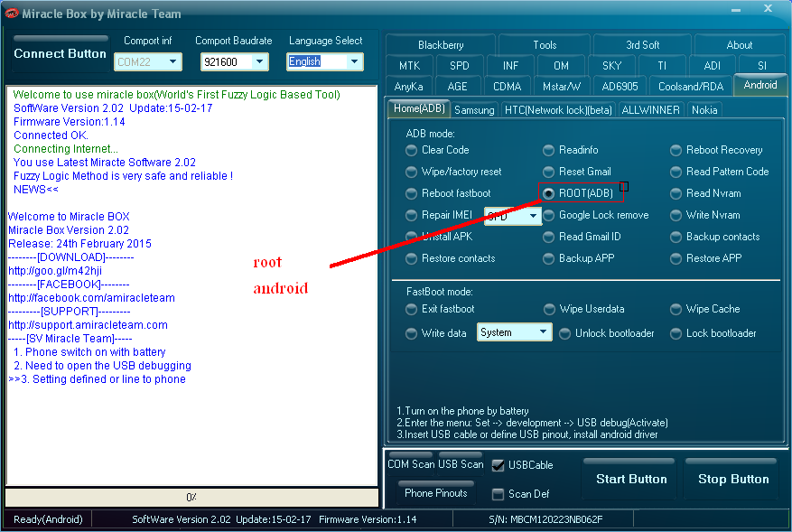This screenshot has height=532, width=792.
Task: Switch to the SPD tab
Action: 460,66
